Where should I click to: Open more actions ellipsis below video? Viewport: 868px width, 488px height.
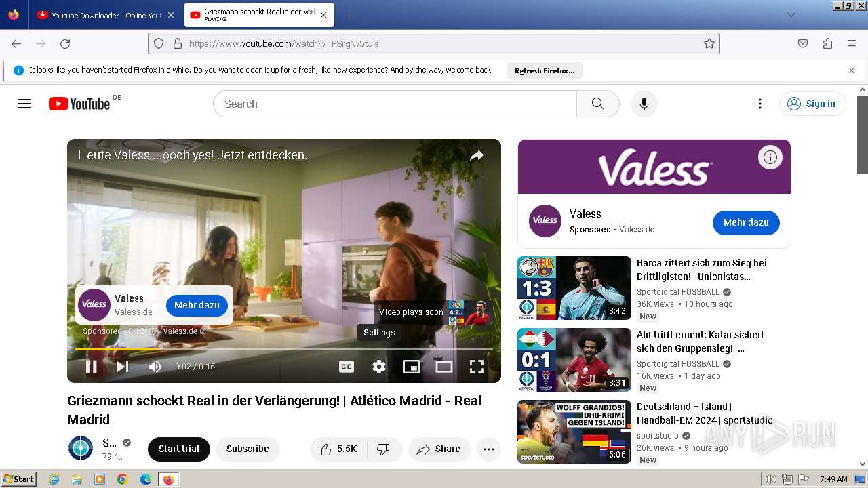(488, 449)
